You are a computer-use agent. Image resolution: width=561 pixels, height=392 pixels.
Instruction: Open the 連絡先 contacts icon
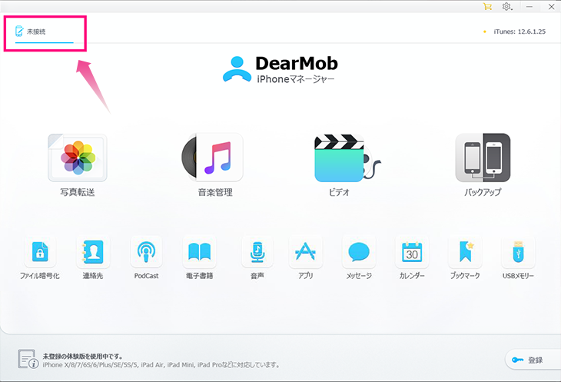pos(93,251)
